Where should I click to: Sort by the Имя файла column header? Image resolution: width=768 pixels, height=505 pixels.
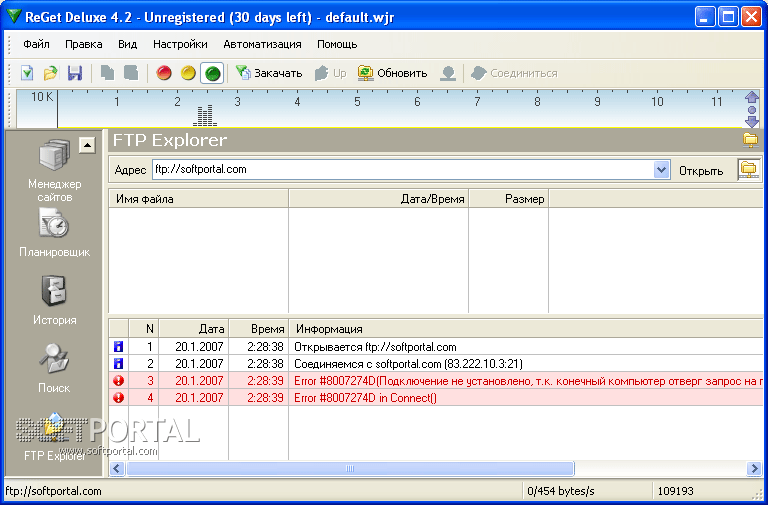[x=198, y=199]
